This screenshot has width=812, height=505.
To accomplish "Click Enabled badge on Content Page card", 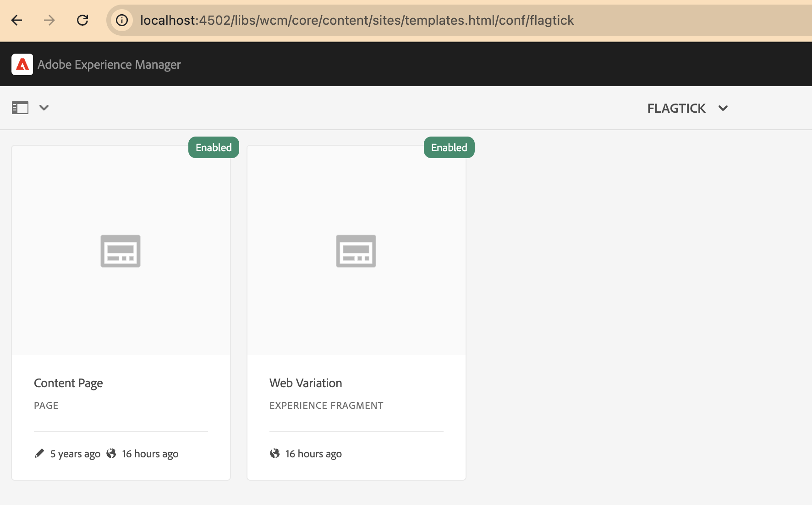I will (214, 148).
